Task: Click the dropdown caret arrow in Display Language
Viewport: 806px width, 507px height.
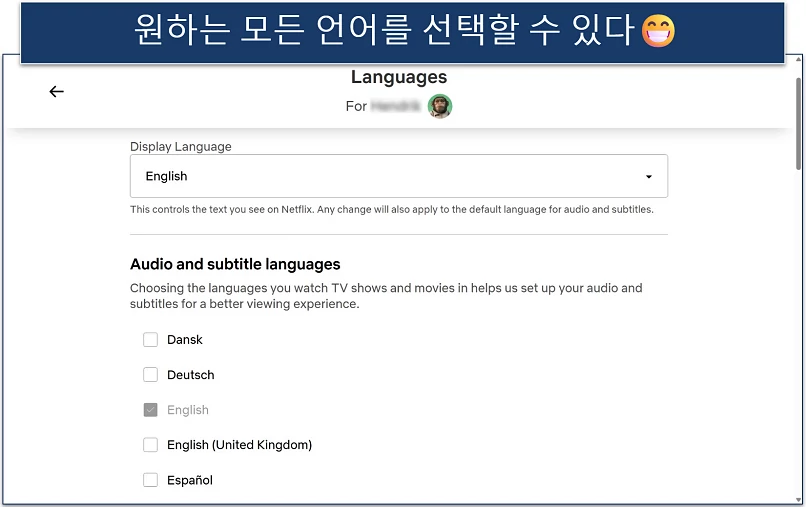Action: point(649,176)
